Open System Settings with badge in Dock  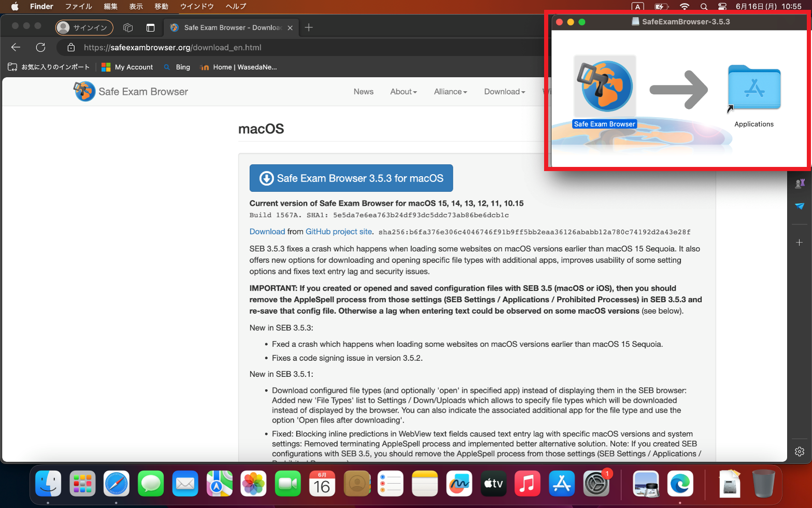click(596, 484)
